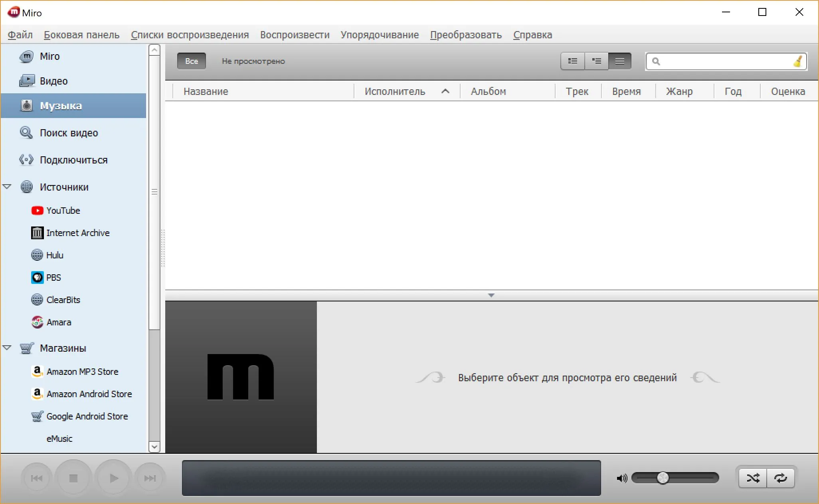
Task: Open the PBS source icon
Action: [37, 278]
